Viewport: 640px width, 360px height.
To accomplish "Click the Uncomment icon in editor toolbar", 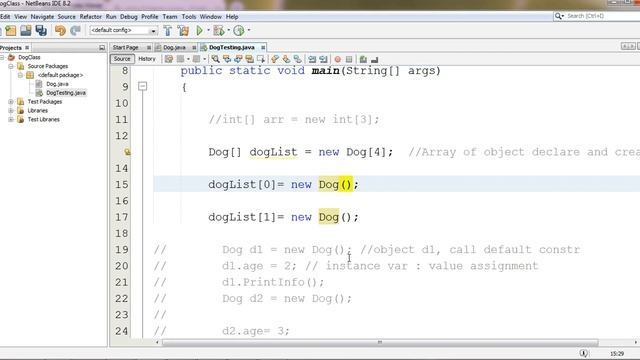I will pos(374,59).
